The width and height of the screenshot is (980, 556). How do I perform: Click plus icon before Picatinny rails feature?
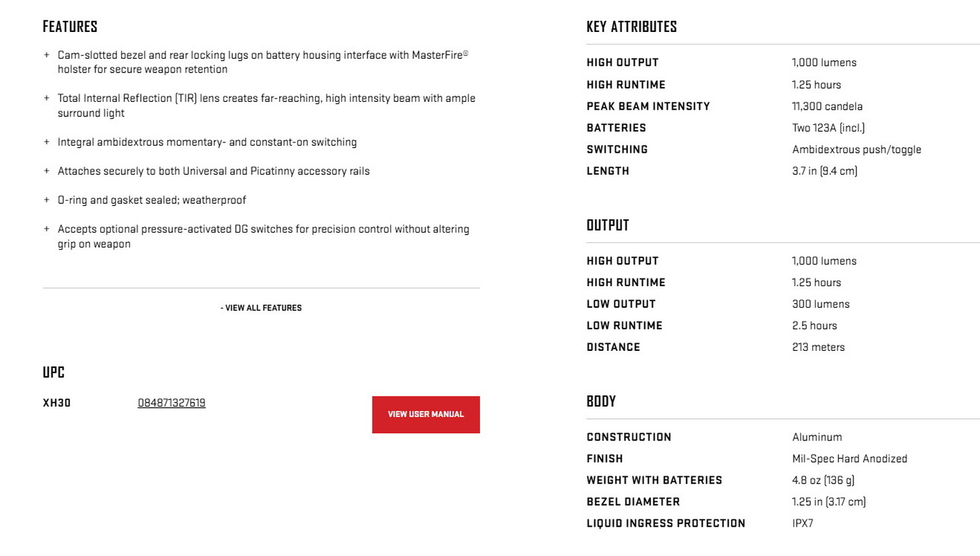click(x=46, y=171)
